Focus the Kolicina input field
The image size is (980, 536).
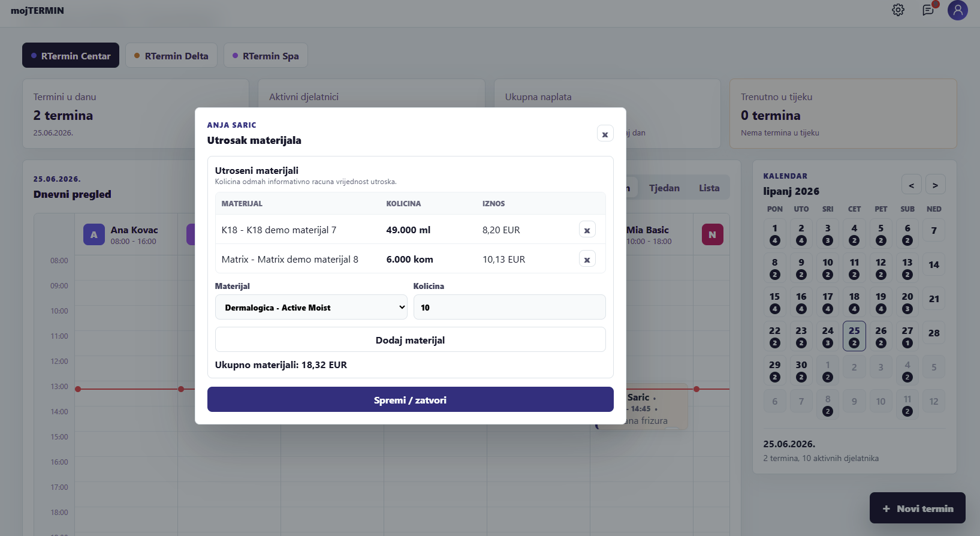(x=509, y=307)
